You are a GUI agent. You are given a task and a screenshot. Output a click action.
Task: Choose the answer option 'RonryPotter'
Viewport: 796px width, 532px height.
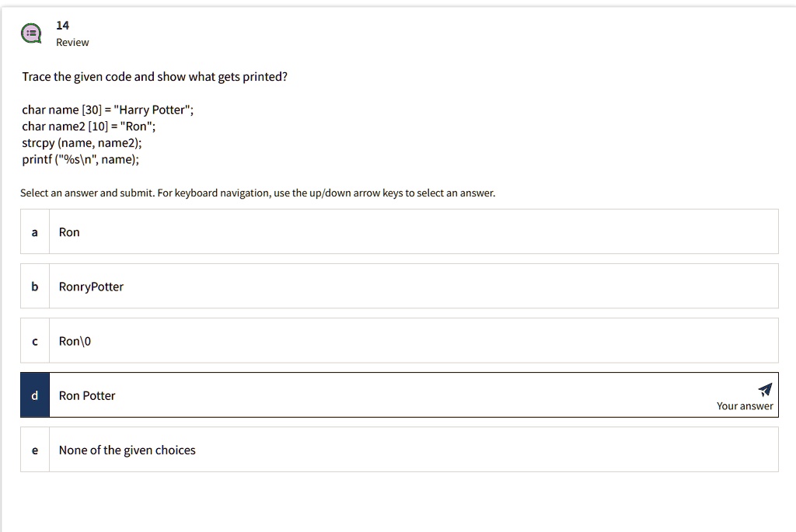(x=399, y=287)
